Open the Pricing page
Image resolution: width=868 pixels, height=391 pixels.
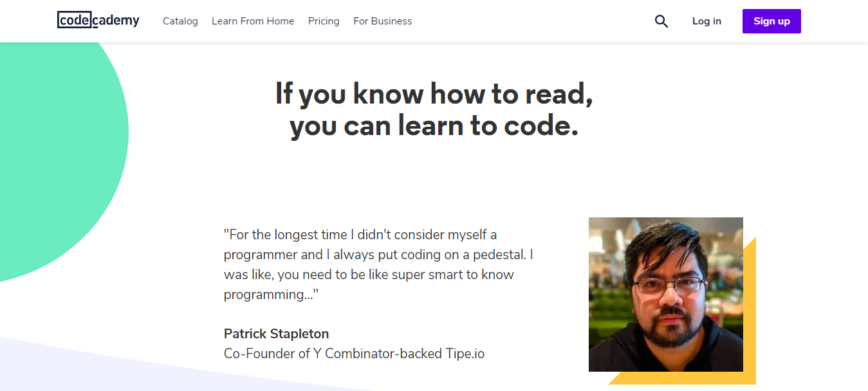(324, 21)
